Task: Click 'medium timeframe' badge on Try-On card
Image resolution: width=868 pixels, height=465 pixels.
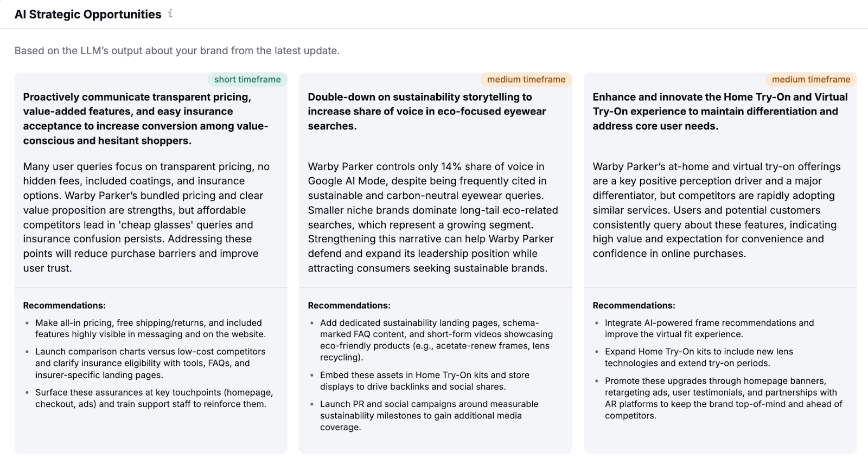Action: tap(812, 79)
